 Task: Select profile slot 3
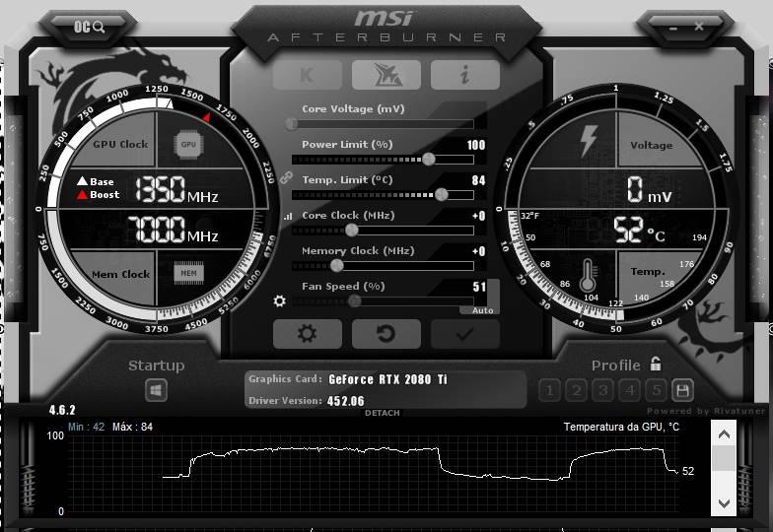[602, 391]
